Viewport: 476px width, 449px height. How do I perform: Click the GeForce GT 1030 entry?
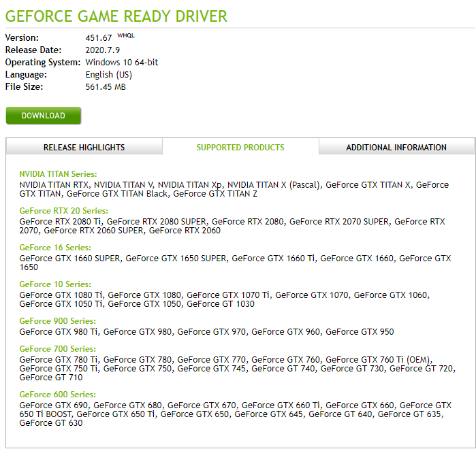coord(221,304)
